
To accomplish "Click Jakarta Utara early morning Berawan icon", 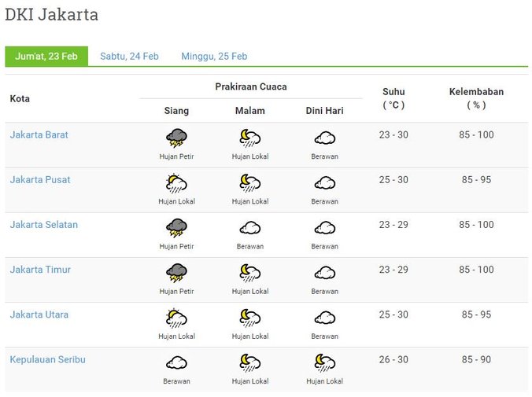I will pyautogui.click(x=324, y=318).
